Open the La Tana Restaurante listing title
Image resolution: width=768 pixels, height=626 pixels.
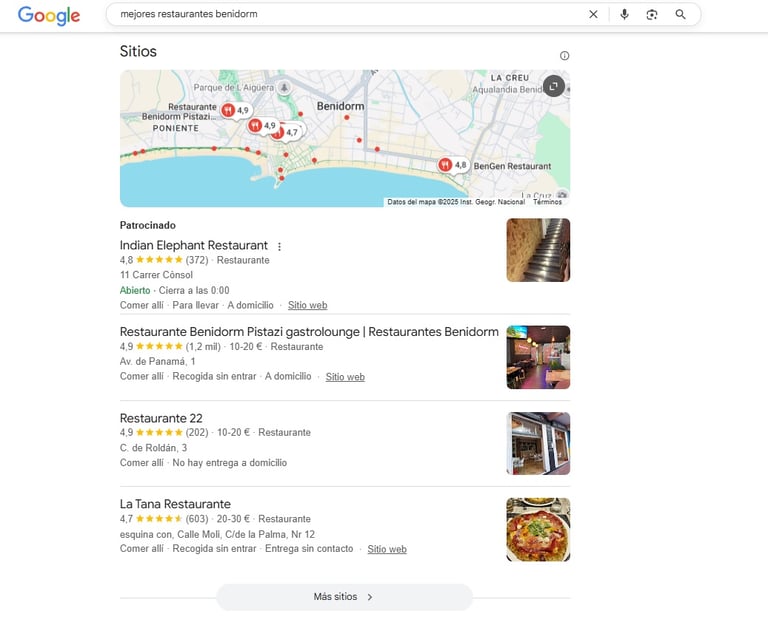pyautogui.click(x=175, y=504)
